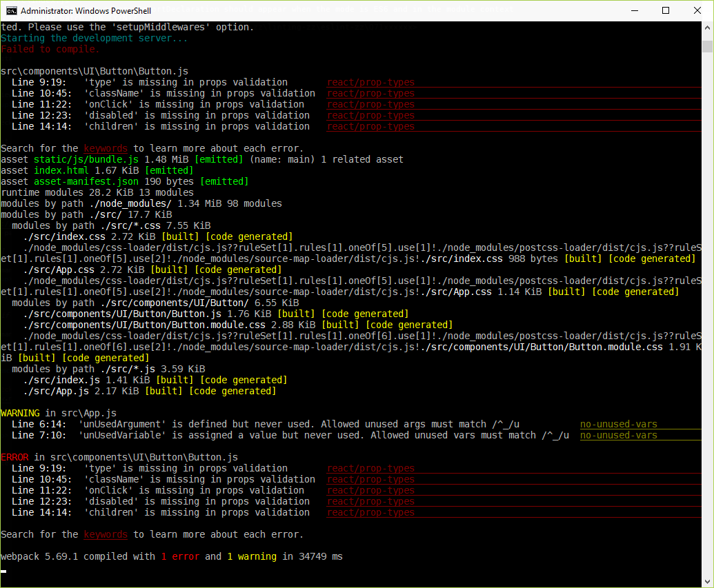This screenshot has height=588, width=714.
Task: Click react/prop-types link on top 'disabled' row
Action: [370, 116]
